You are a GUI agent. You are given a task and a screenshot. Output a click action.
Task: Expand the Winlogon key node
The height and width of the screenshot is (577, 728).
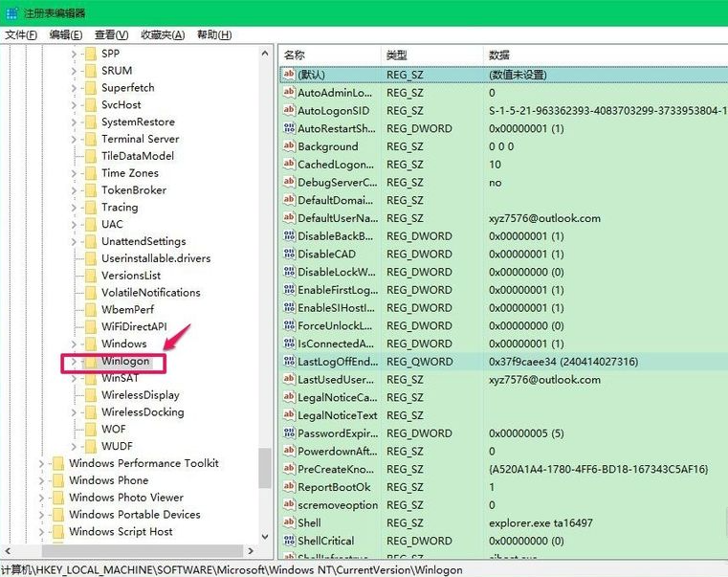point(74,361)
